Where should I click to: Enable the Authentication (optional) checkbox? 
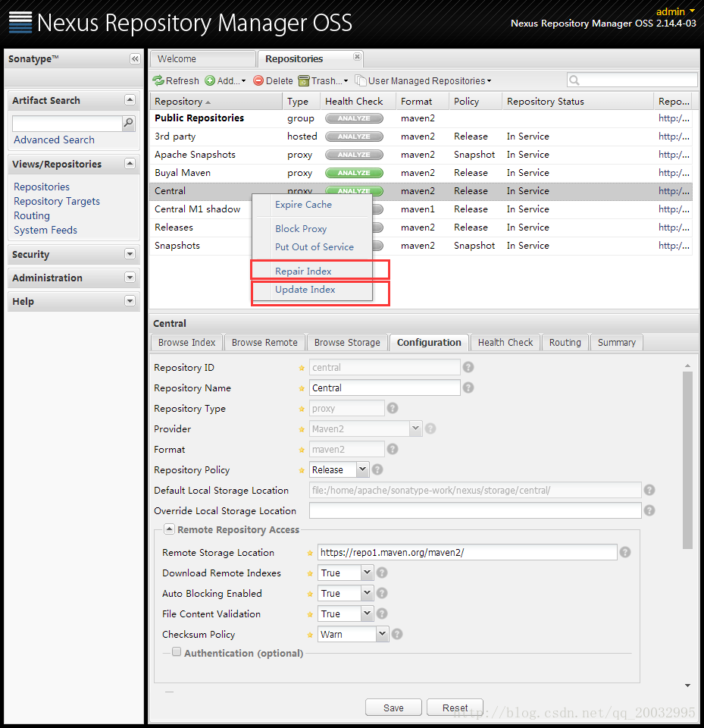click(177, 652)
